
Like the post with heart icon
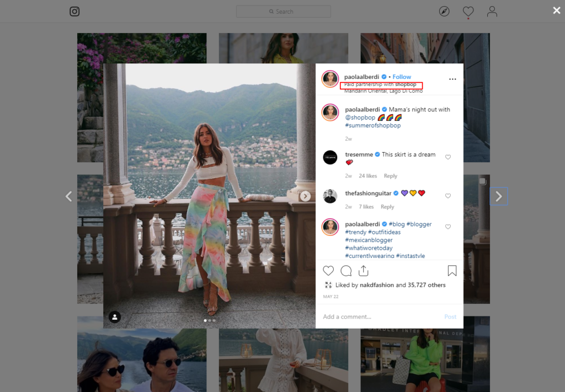tap(328, 271)
